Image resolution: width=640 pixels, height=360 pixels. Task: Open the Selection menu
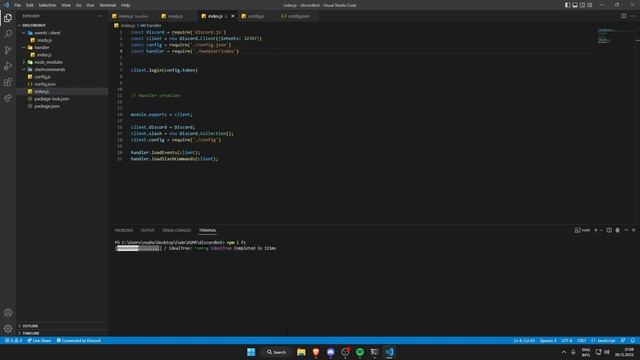click(x=47, y=5)
